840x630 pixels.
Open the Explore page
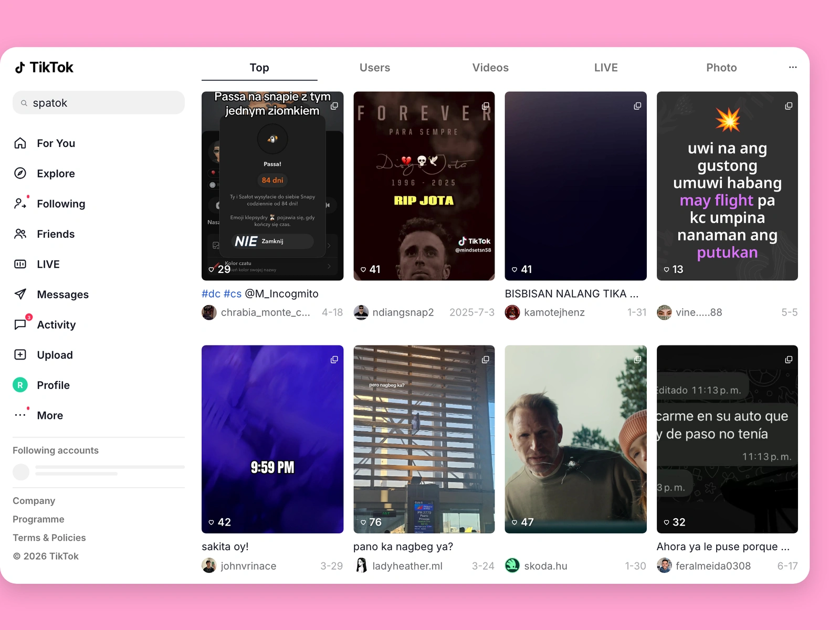56,173
